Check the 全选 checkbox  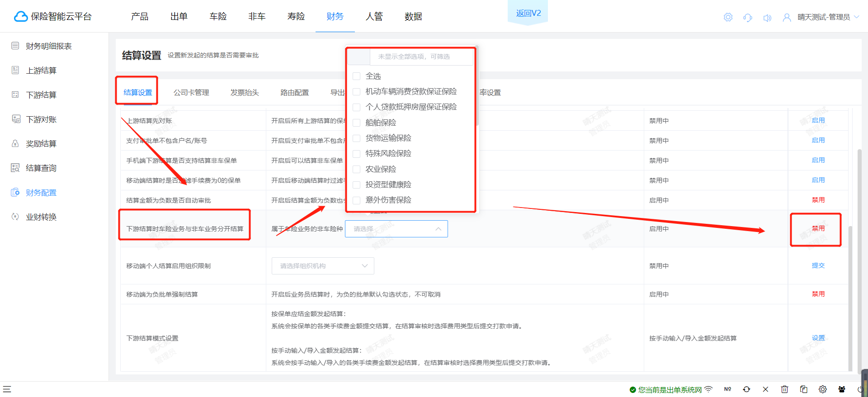[x=356, y=76]
